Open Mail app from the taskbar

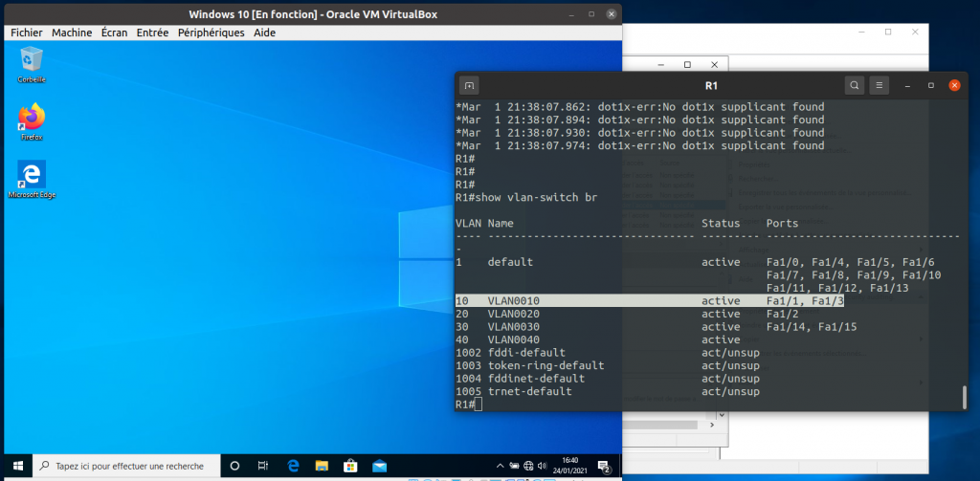pyautogui.click(x=379, y=466)
